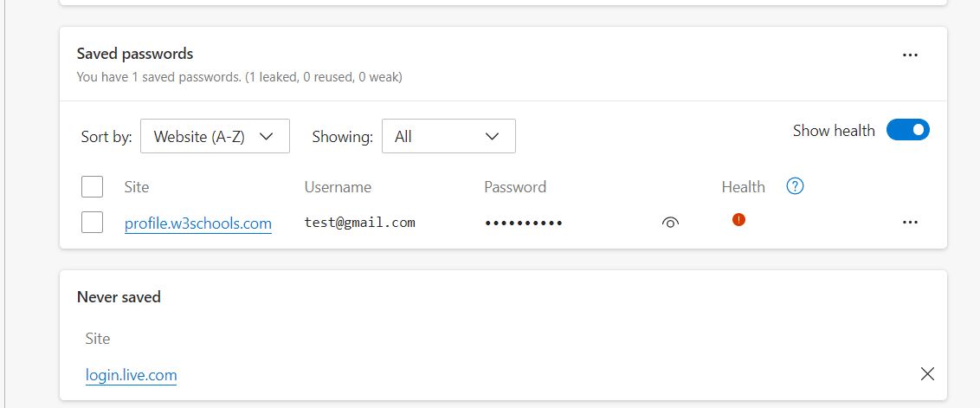This screenshot has width=980, height=408.
Task: Click the Password column header
Action: [515, 186]
